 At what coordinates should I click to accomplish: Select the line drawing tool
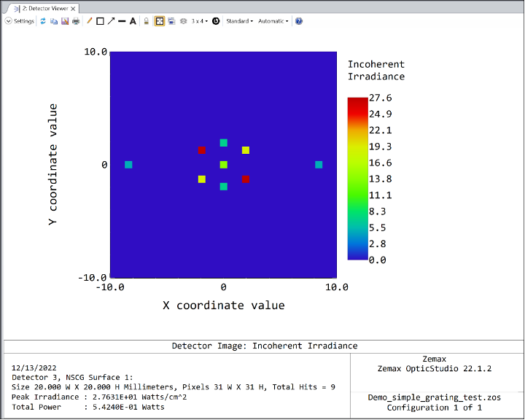point(122,21)
